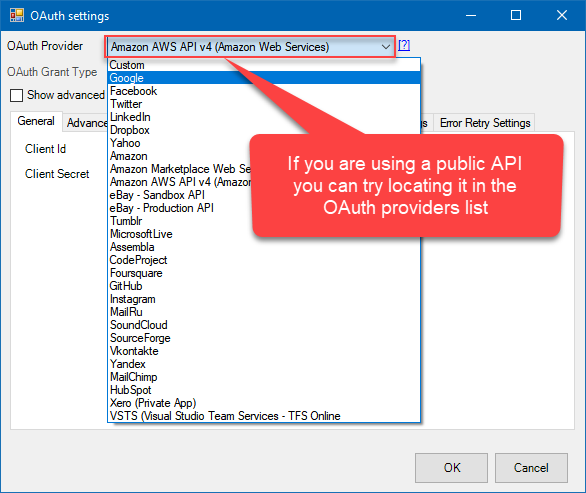
Task: Minimize the OAuth settings dialog
Action: click(x=471, y=15)
